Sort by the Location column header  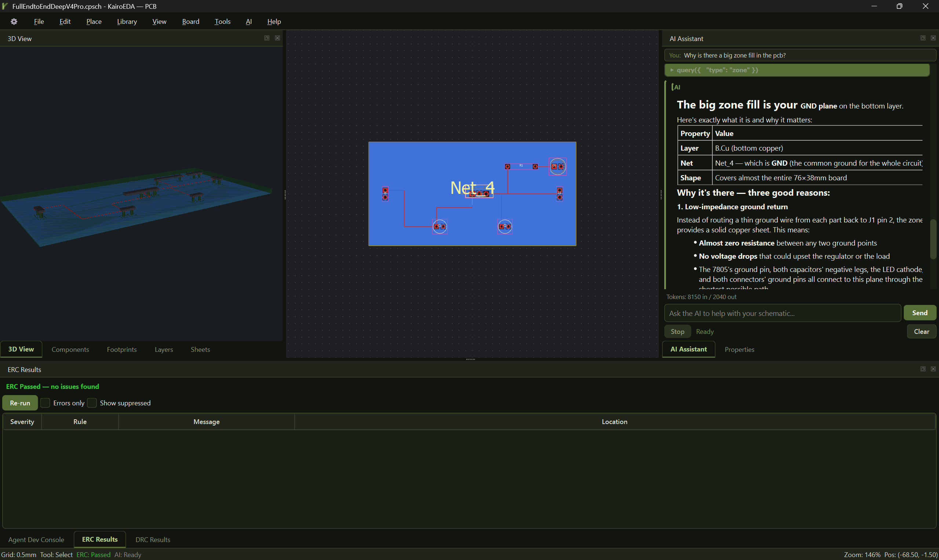(x=614, y=421)
